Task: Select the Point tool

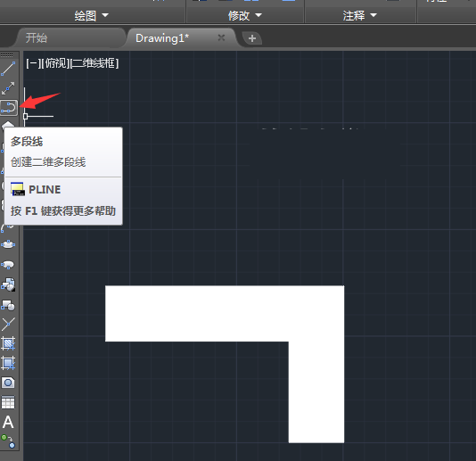Action: (8, 325)
